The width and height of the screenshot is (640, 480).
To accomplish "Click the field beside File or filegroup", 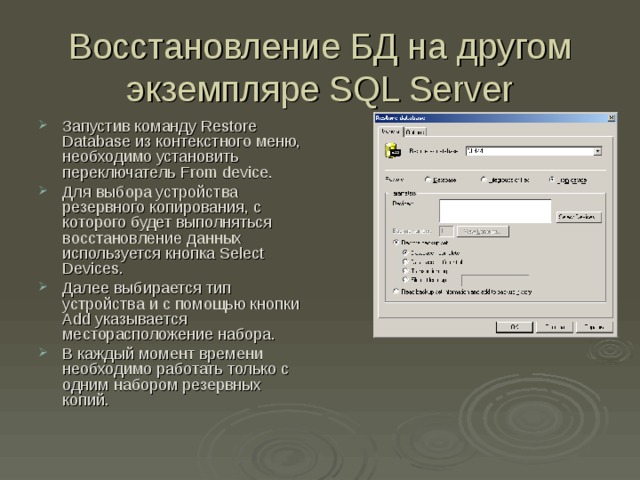I will (x=495, y=280).
